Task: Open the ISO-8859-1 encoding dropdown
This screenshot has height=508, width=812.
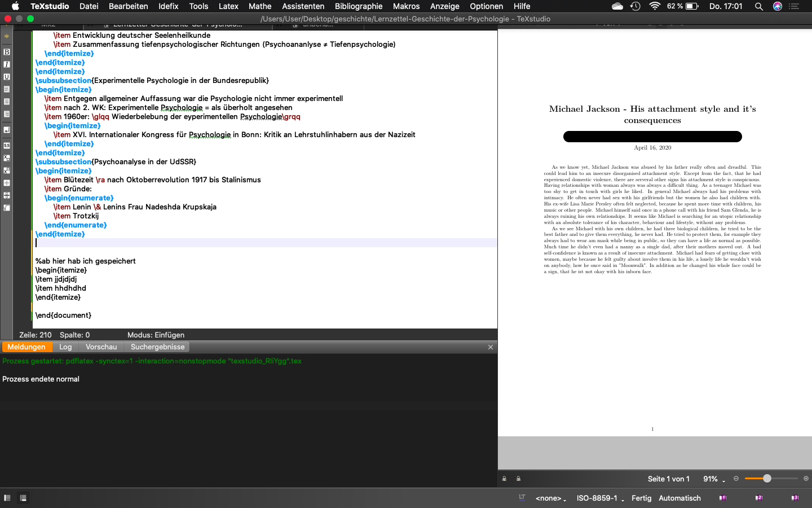Action: [600, 498]
